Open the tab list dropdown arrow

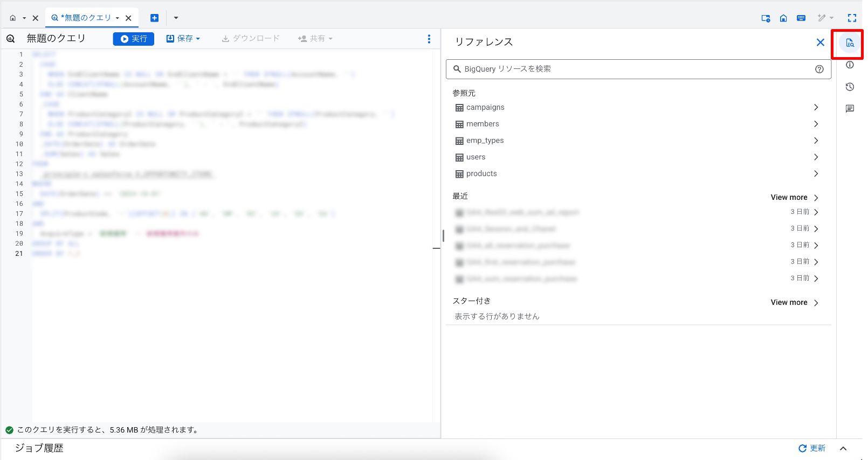click(176, 18)
